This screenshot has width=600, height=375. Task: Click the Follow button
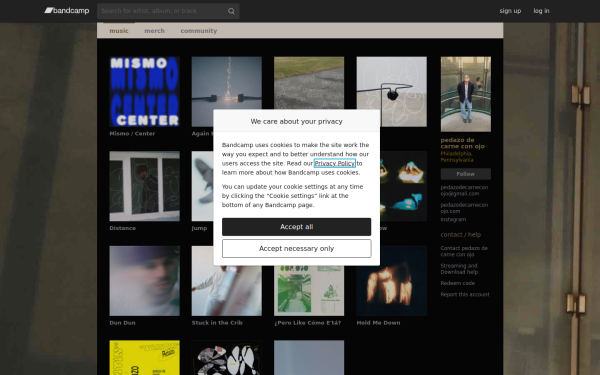465,174
